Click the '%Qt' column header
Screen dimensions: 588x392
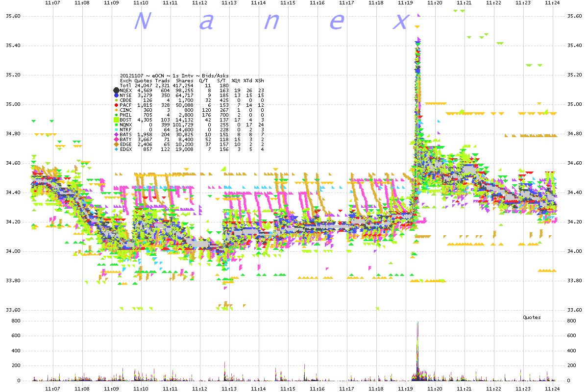coord(236,80)
